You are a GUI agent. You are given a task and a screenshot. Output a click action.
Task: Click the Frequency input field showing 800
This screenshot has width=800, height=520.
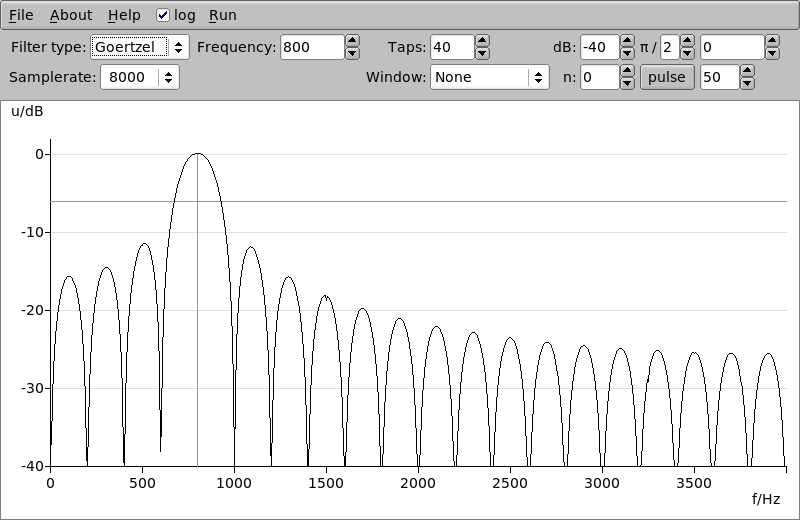[312, 47]
